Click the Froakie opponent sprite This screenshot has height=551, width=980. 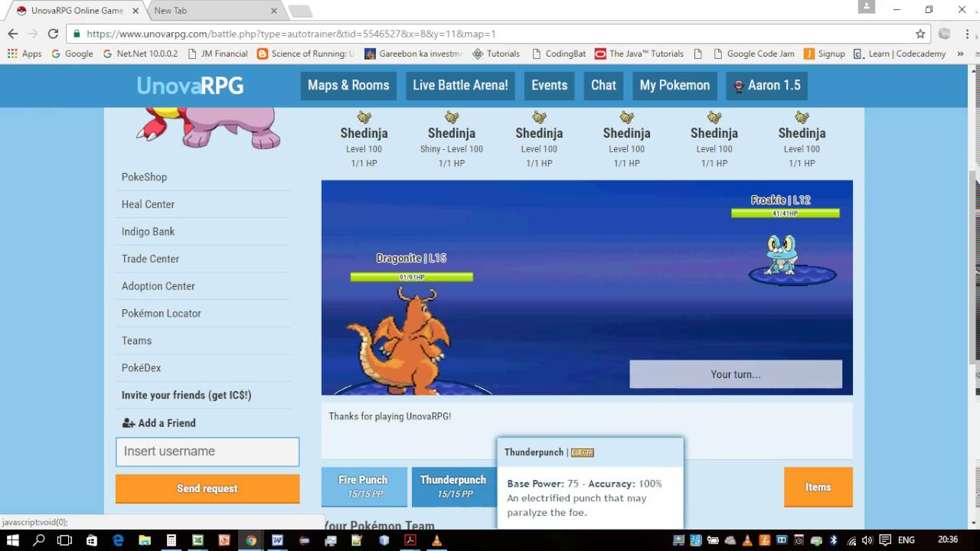[782, 255]
